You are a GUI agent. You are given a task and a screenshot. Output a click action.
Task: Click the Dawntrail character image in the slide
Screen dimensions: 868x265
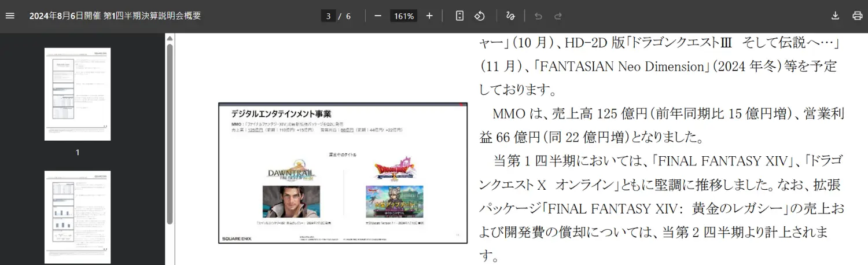coord(291,201)
